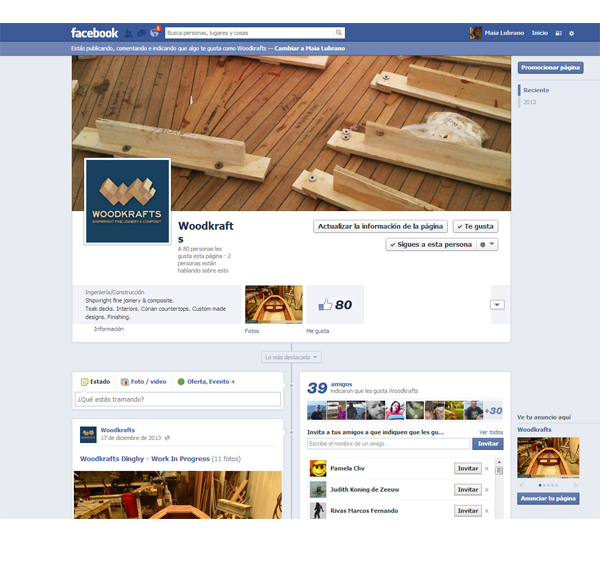The height and width of the screenshot is (565, 600).
Task: Open privacy shortcuts lock icon
Action: [x=559, y=33]
